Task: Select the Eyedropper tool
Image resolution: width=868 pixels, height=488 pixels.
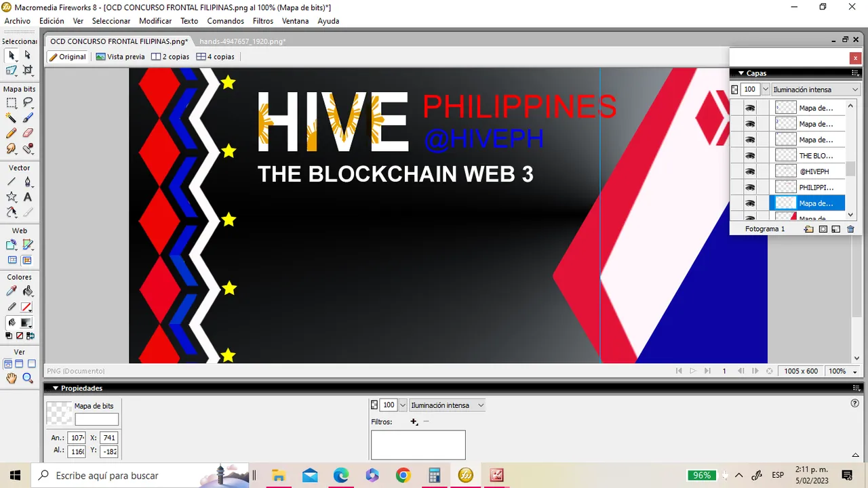Action: click(x=12, y=291)
